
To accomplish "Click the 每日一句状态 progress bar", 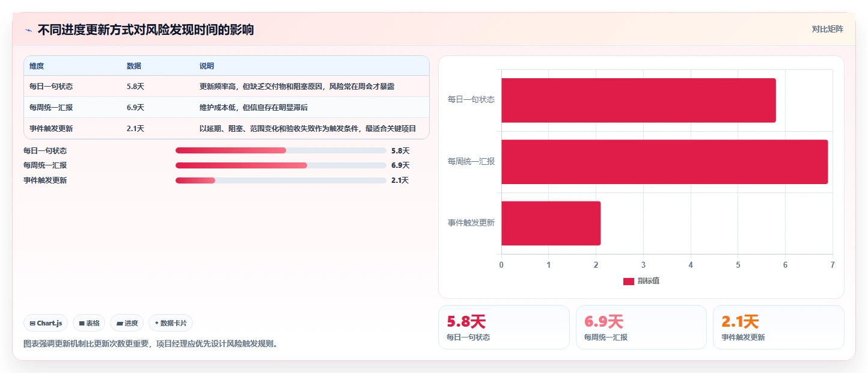I will click(x=281, y=150).
